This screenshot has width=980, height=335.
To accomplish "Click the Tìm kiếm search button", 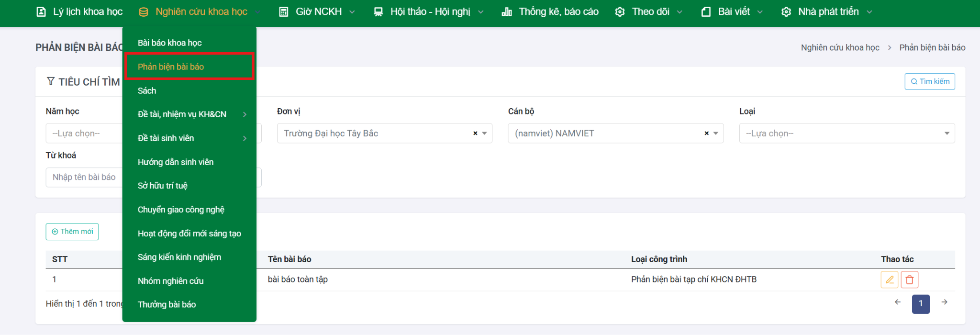I will [930, 81].
